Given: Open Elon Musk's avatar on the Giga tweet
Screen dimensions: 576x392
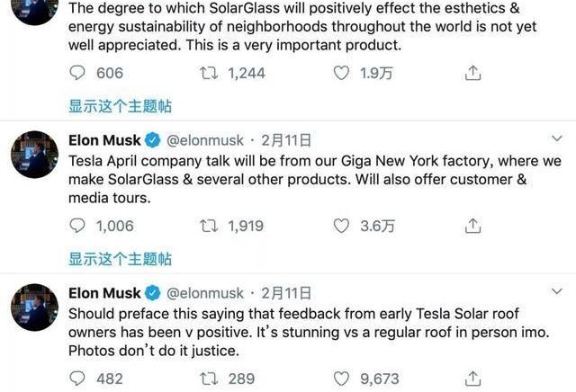Looking at the screenshot, I should [x=34, y=155].
